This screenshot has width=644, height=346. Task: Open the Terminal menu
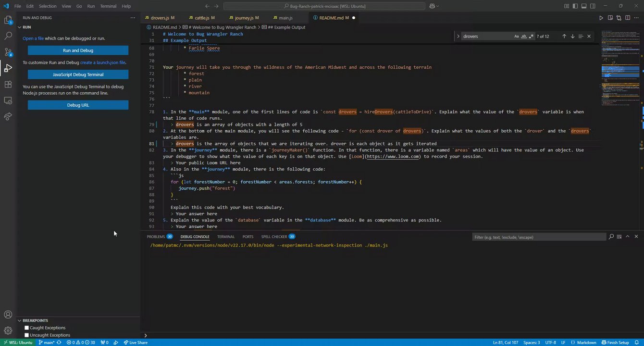108,6
